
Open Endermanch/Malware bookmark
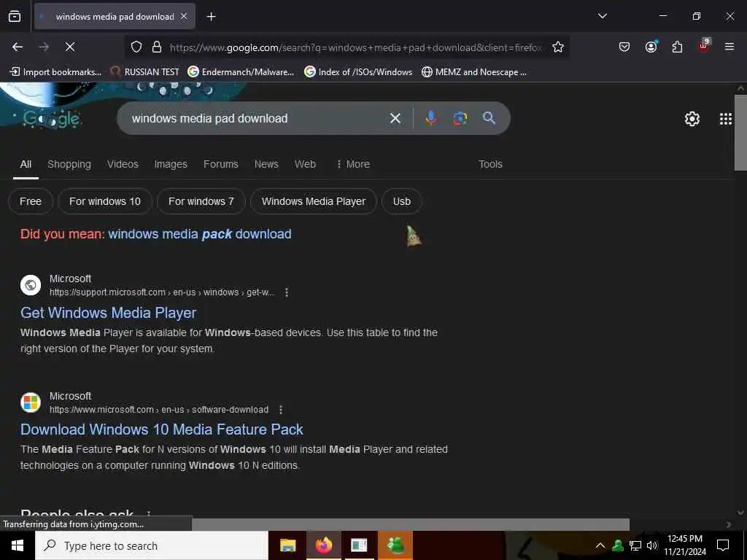241,72
